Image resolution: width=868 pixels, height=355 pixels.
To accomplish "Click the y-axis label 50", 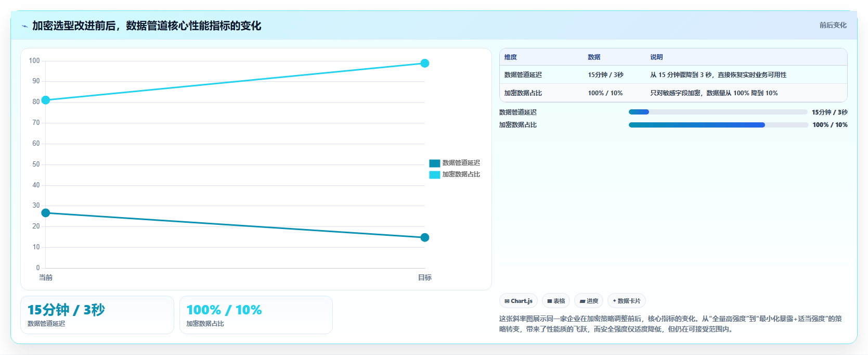I will pyautogui.click(x=36, y=164).
